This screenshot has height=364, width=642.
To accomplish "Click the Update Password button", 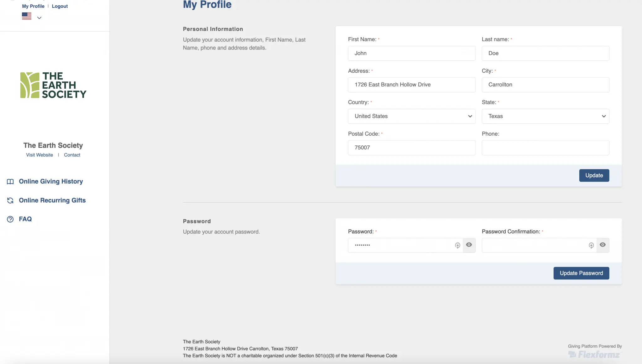I will 581,273.
